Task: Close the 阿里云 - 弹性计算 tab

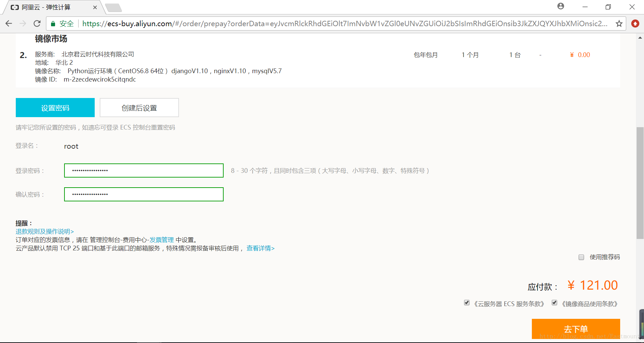Action: pos(95,7)
